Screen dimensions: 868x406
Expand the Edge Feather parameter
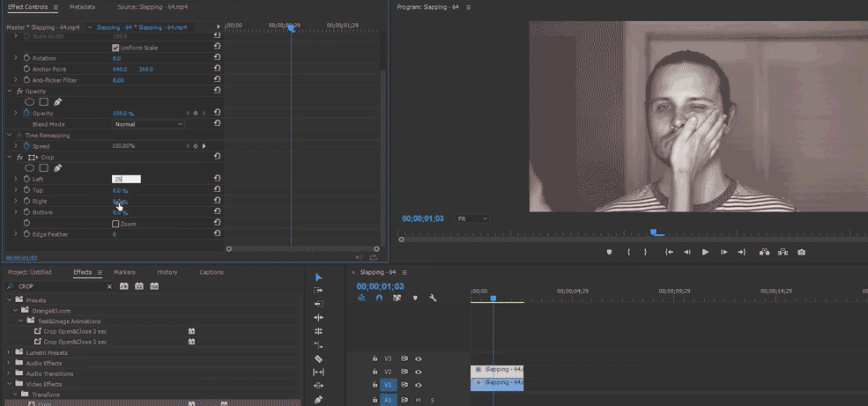[16, 234]
